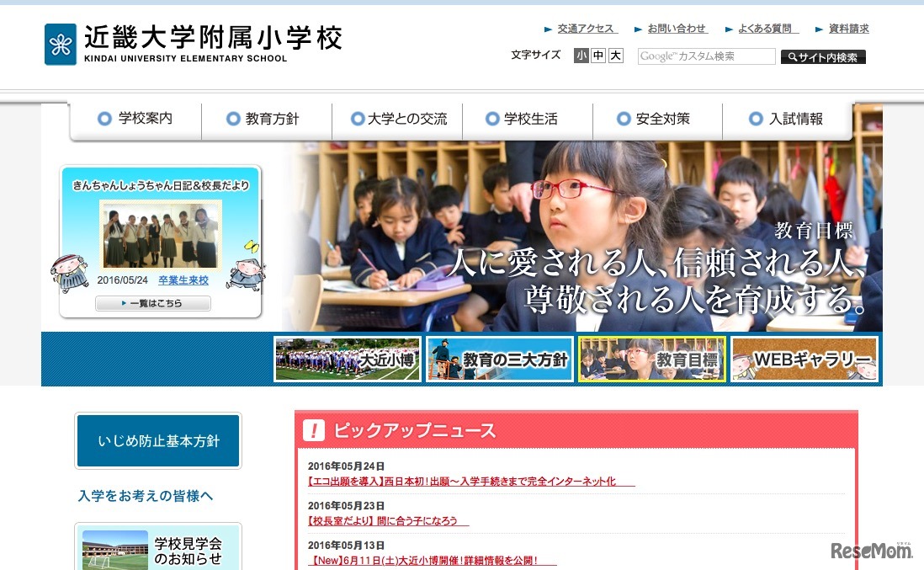Screen dimensions: 924x570
Task: Click the 入試情報 navigation icon
Action: [756, 119]
